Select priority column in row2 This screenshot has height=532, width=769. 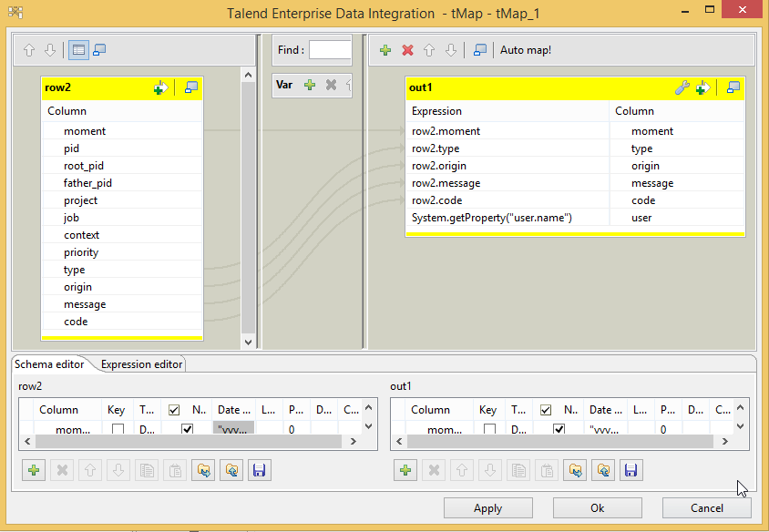point(123,252)
